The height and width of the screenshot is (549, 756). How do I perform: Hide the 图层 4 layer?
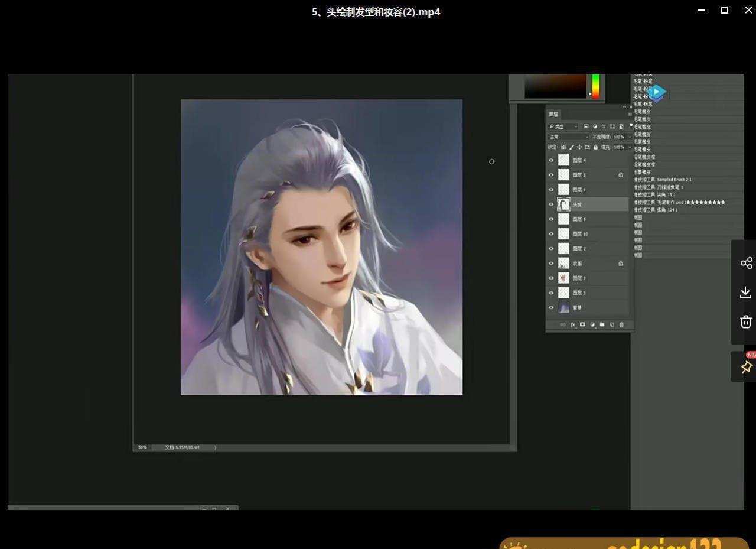click(551, 160)
